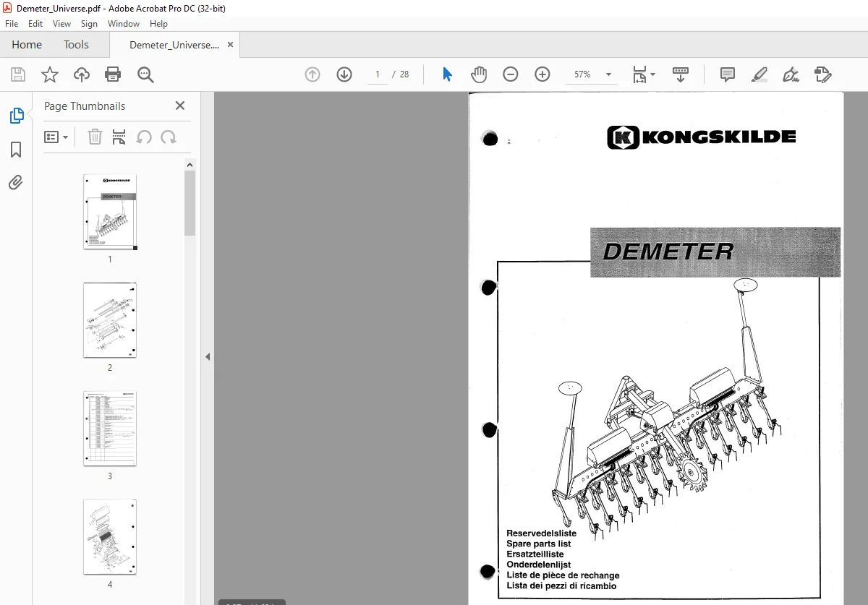Screen dimensions: 868x605
Task: Collapse the navigation pane with the arrow
Action: click(208, 356)
